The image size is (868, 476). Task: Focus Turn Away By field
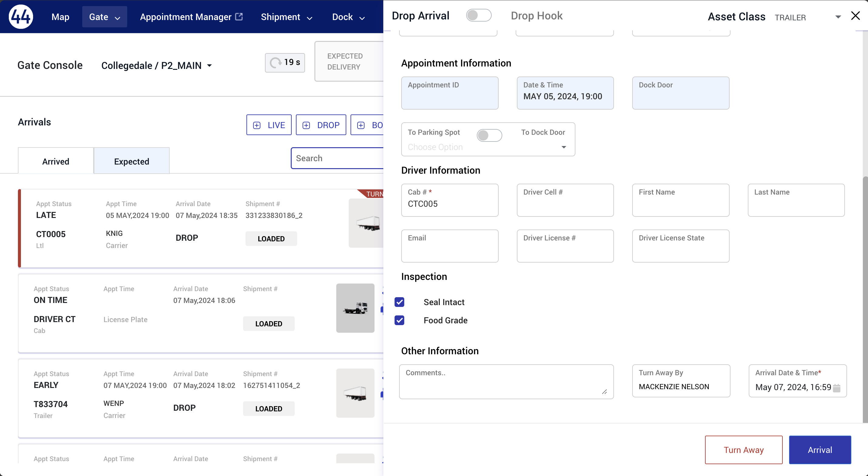681,381
